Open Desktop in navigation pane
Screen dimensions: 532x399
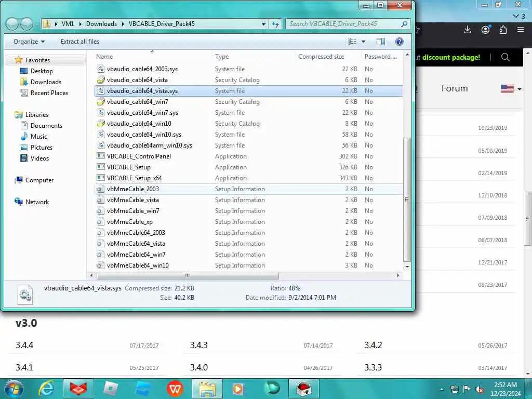tap(42, 71)
